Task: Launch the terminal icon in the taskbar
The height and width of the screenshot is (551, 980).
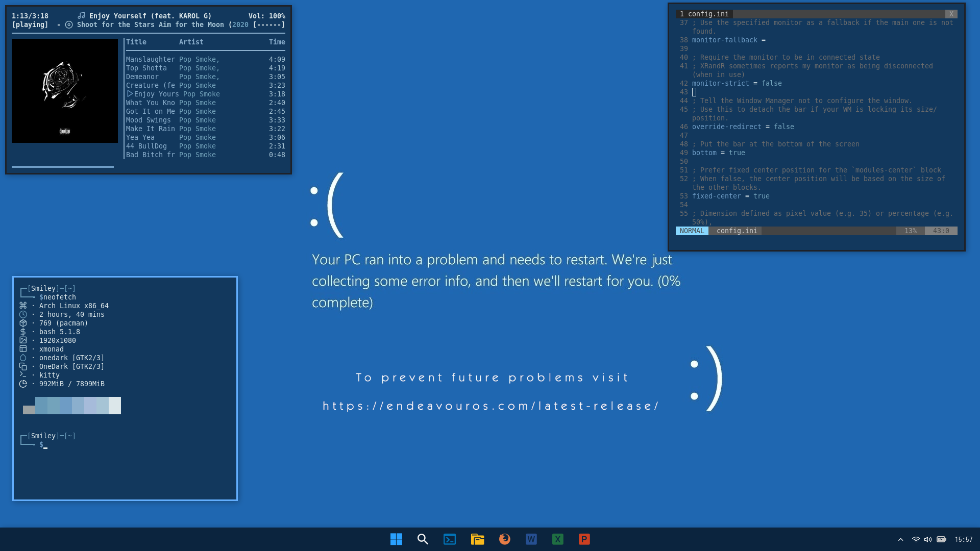Action: click(450, 539)
